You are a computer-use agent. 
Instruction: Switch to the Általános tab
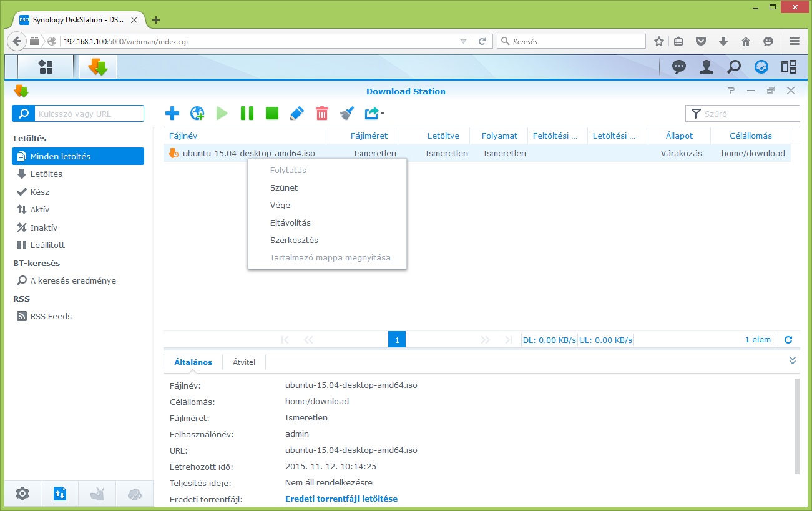(x=193, y=362)
